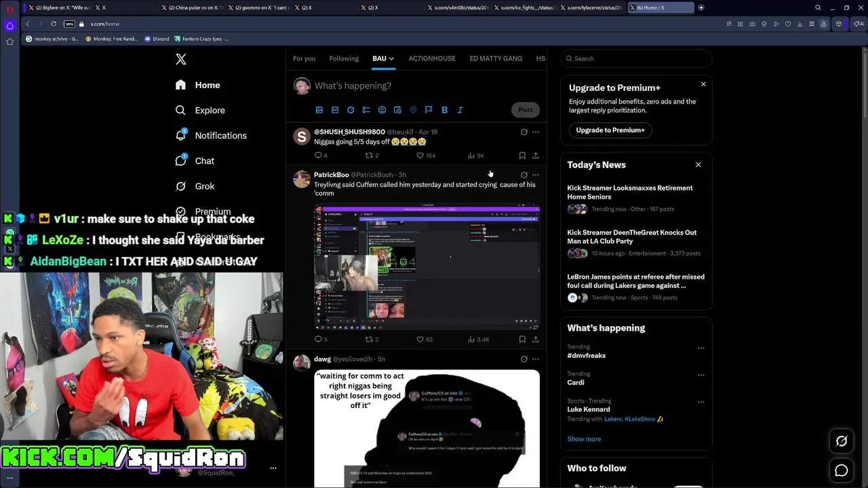The image size is (868, 488).
Task: View analytics of the PatrickBoo post
Action: pos(478,339)
